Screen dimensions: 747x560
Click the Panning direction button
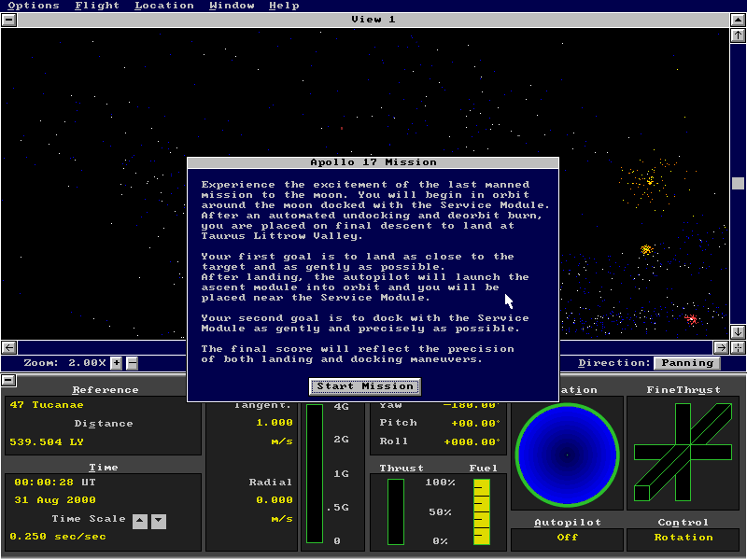[x=687, y=363]
